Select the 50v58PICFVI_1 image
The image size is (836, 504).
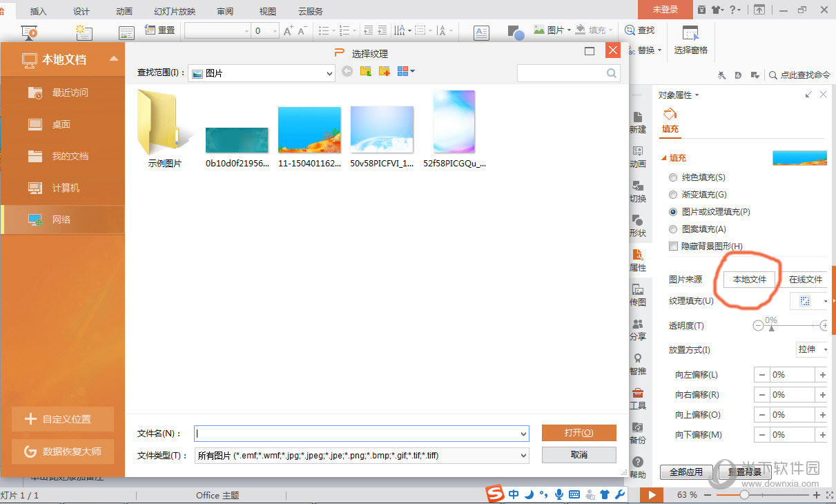coord(382,137)
